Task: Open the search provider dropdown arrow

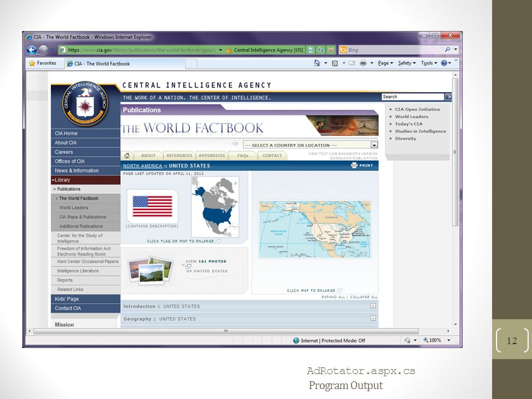Action: pos(456,49)
